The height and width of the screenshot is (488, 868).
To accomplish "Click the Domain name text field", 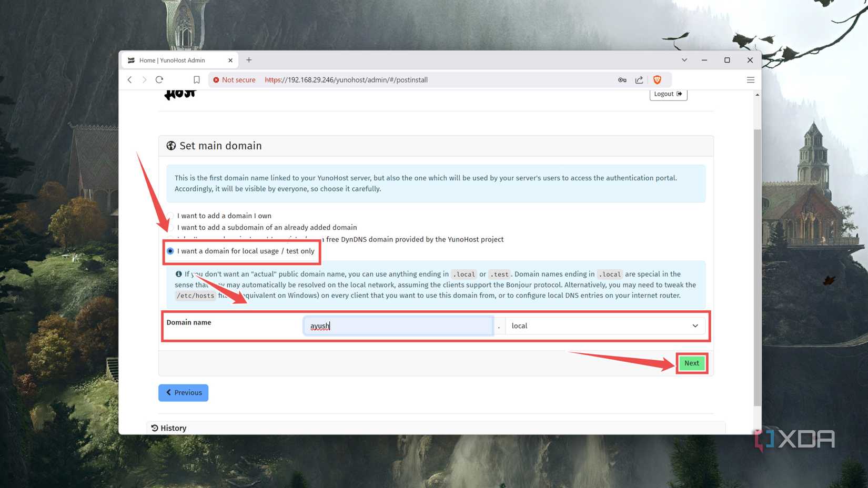I will pos(398,326).
